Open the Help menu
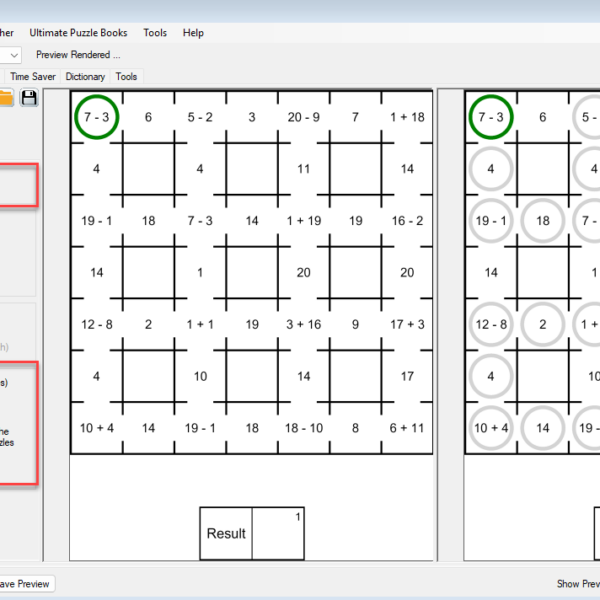600x600 pixels. tap(193, 33)
